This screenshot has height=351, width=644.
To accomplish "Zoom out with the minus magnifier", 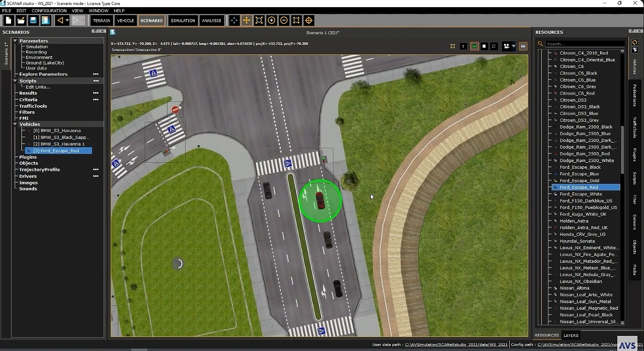I will tap(284, 21).
